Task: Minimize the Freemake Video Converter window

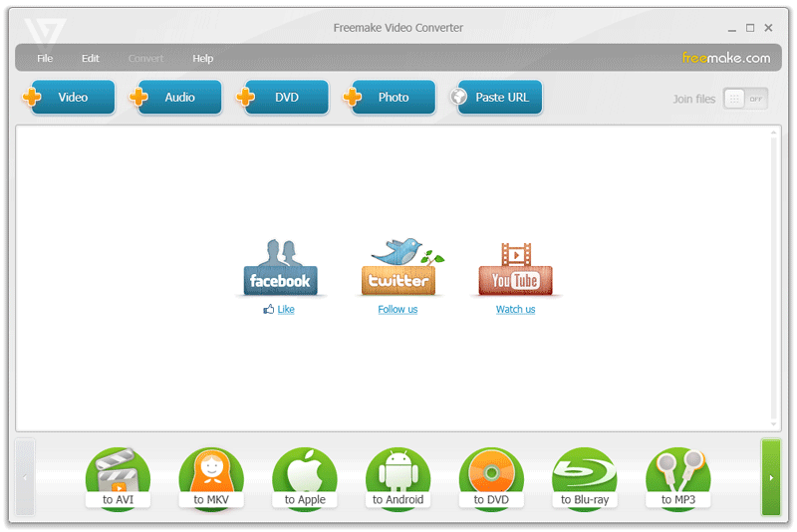Action: click(732, 29)
